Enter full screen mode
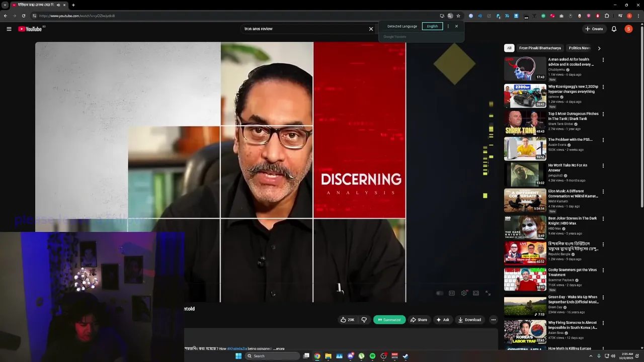This screenshot has height=362, width=644. click(x=488, y=293)
